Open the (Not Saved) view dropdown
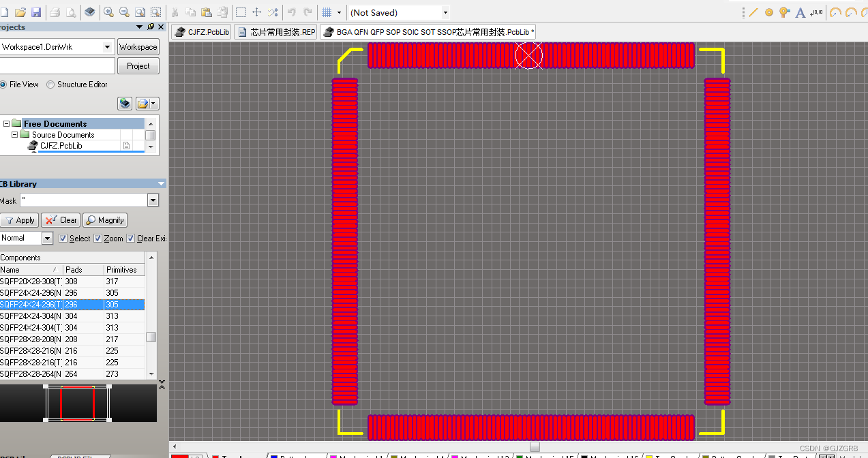This screenshot has width=868, height=458. click(445, 12)
